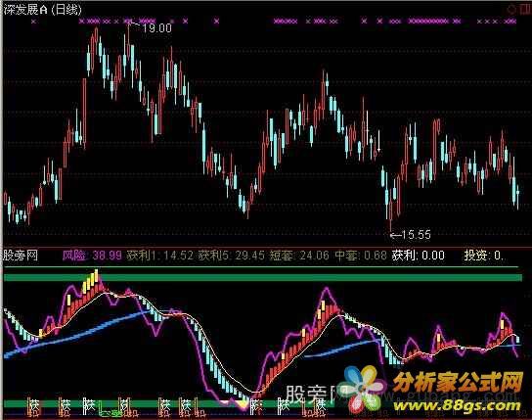Image resolution: width=532 pixels, height=420 pixels.
Task: Click the www.88gs.com link
Action: (457, 405)
